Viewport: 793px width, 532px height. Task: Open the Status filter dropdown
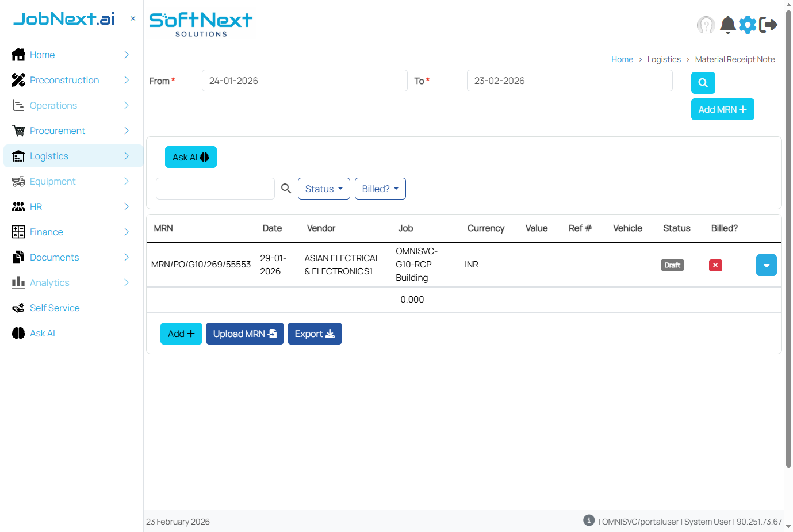(324, 188)
